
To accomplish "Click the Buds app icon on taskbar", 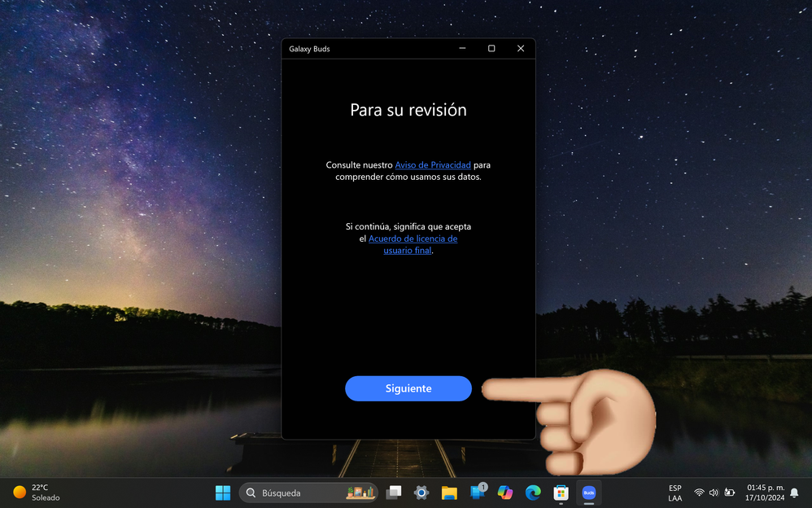I will (x=589, y=493).
